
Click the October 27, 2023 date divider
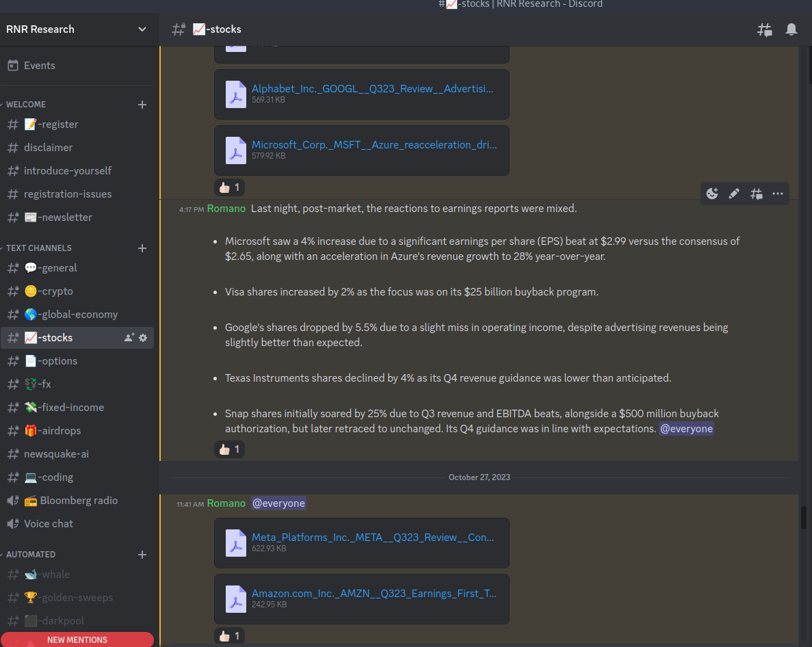click(x=479, y=477)
